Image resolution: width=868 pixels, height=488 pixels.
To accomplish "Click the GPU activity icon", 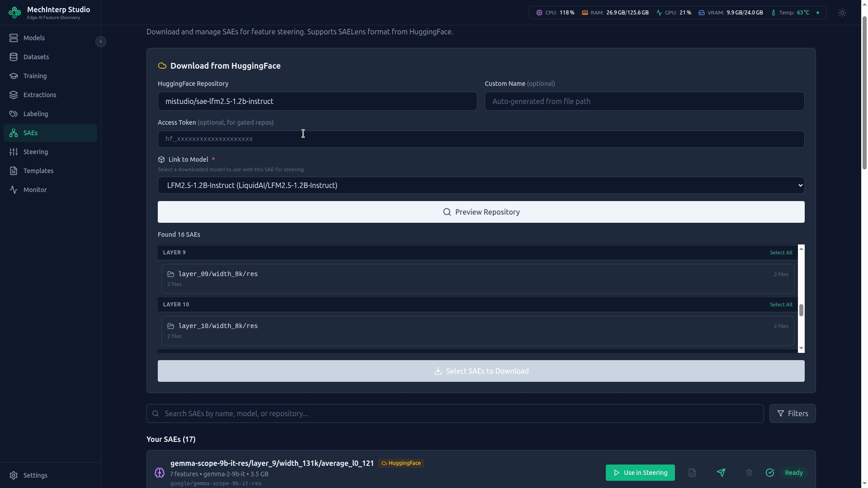I will click(659, 13).
